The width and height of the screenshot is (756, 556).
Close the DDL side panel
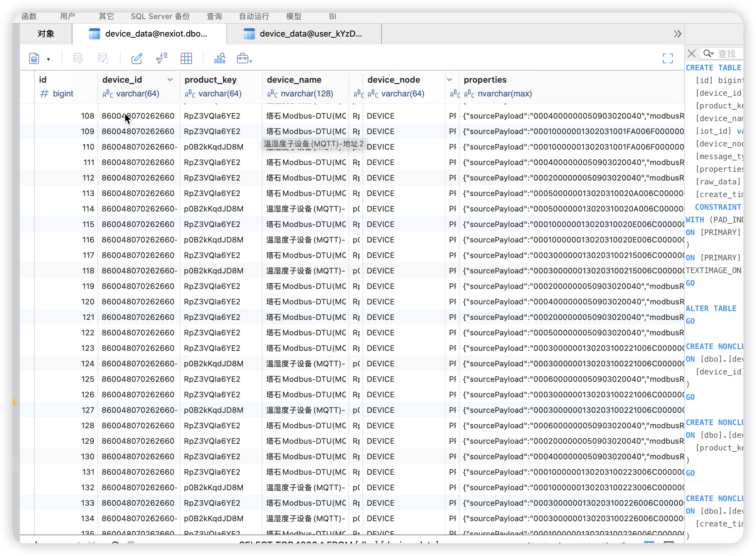click(x=691, y=53)
